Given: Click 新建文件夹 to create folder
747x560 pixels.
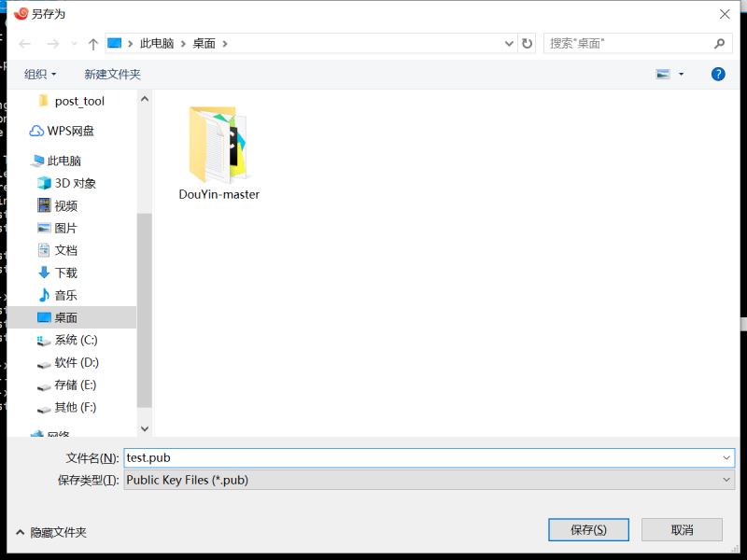Looking at the screenshot, I should [x=112, y=74].
